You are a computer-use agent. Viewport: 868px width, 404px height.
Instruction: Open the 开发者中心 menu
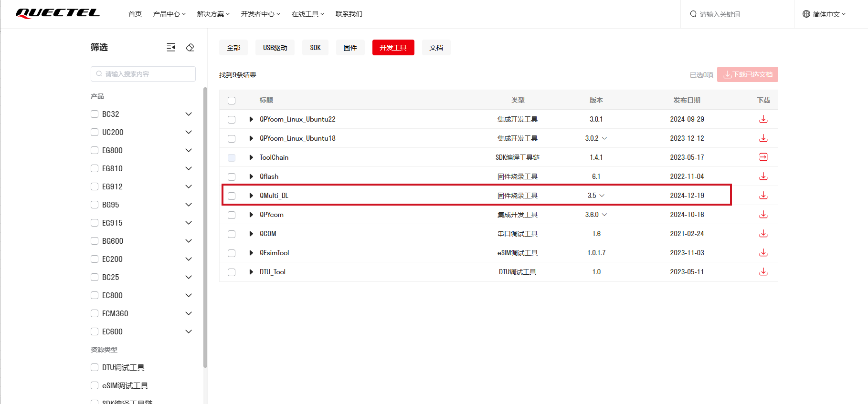(261, 14)
